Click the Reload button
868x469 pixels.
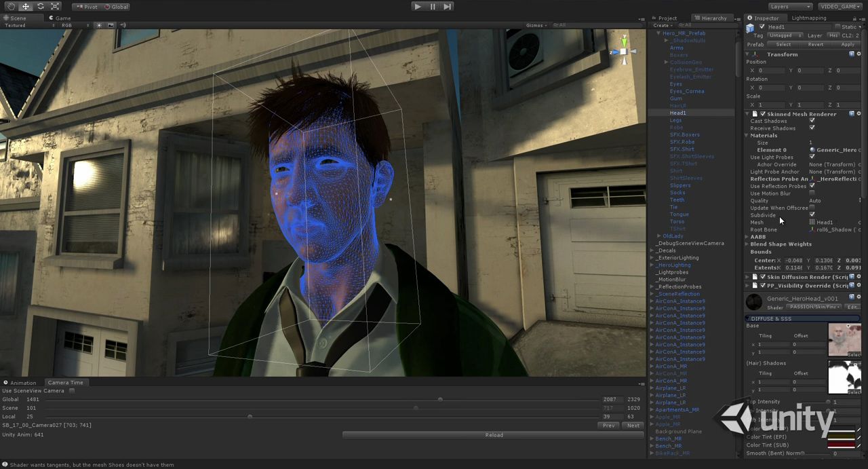pos(494,435)
